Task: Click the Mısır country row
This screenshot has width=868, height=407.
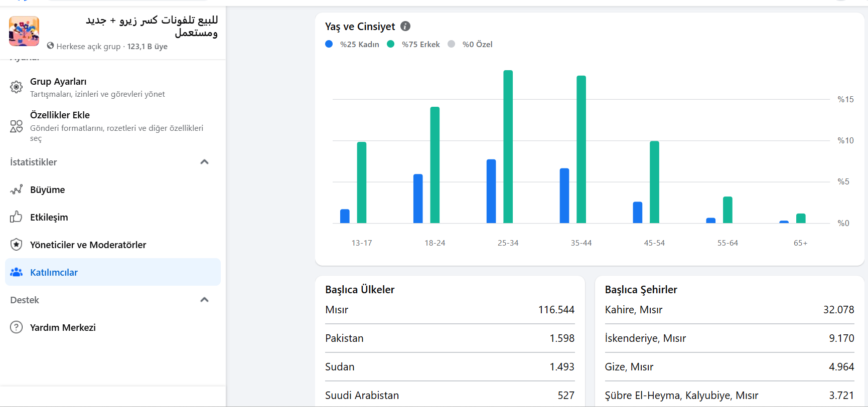Action: pos(450,310)
